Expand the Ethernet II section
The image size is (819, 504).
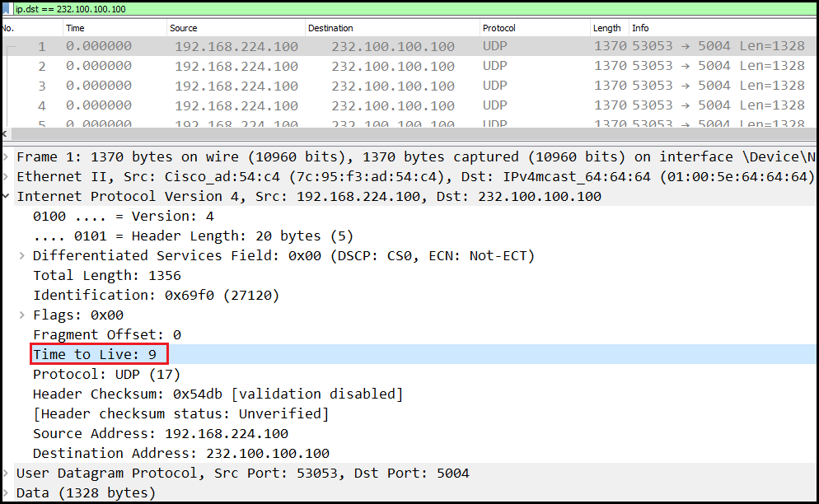coord(7,177)
